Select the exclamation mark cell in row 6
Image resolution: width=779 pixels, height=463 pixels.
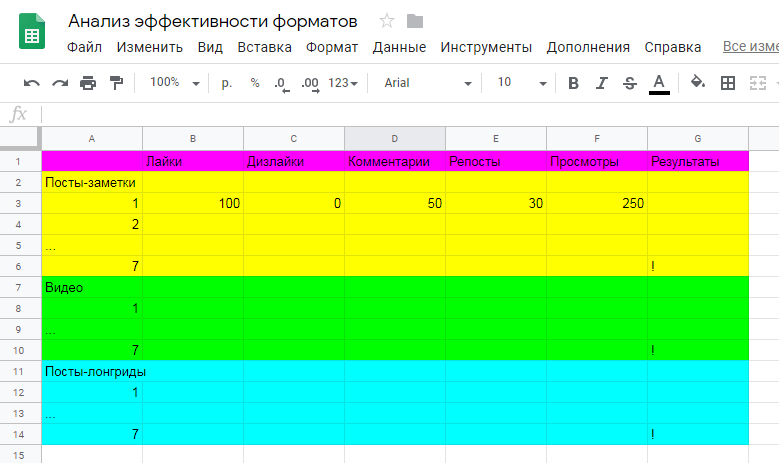(698, 266)
